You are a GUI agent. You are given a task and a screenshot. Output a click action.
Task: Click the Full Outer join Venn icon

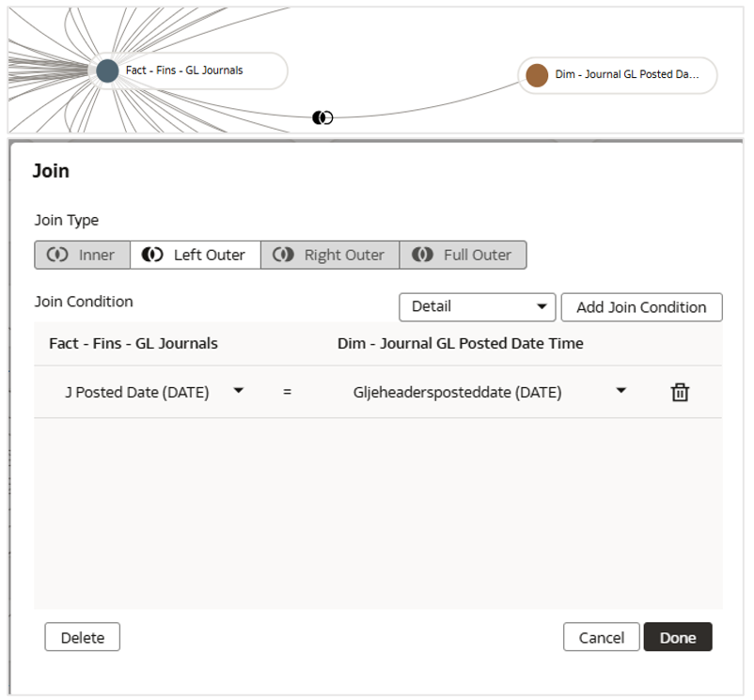point(423,255)
